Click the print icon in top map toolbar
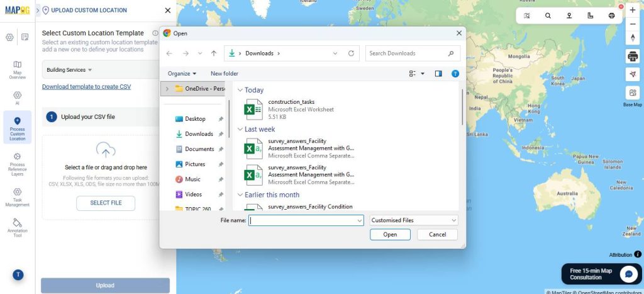The width and height of the screenshot is (644, 294). pos(611,16)
